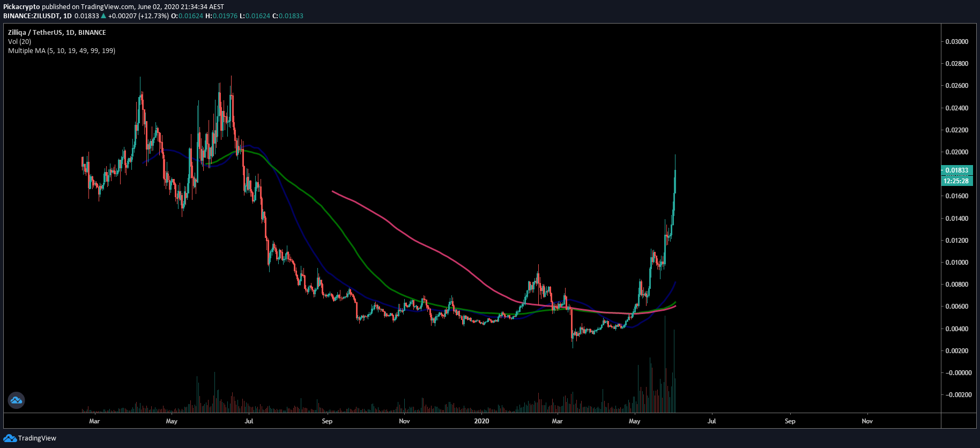The width and height of the screenshot is (980, 448).
Task: Click the 0.01600 price axis label
Action: (957, 196)
